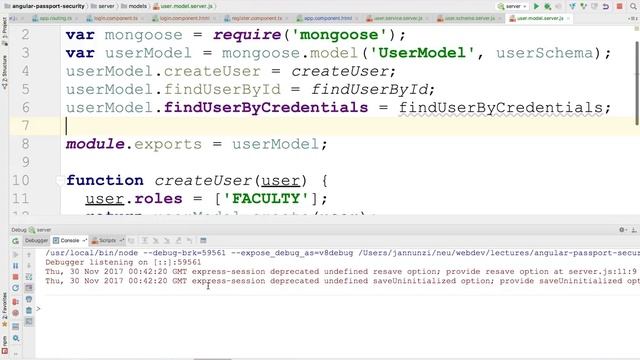Screen dimensions: 640x360
Task: Open debug panel settings gear
Action: coord(622,230)
